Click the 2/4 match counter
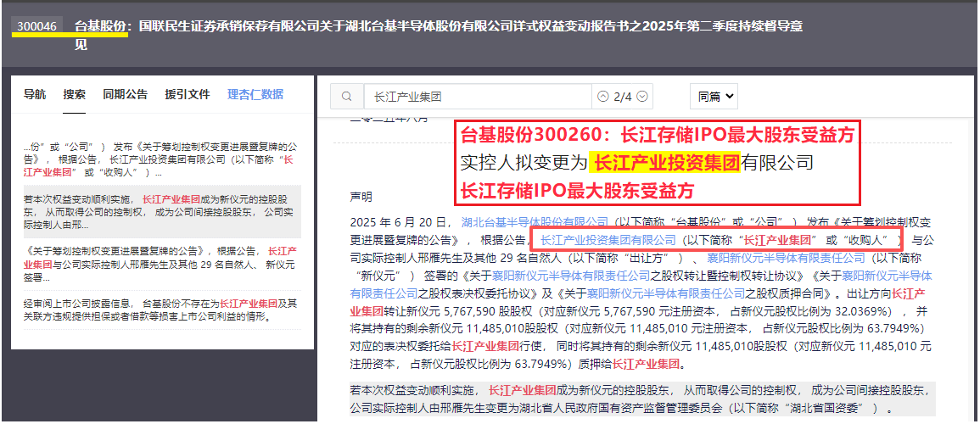This screenshot has height=424, width=980. click(x=623, y=97)
